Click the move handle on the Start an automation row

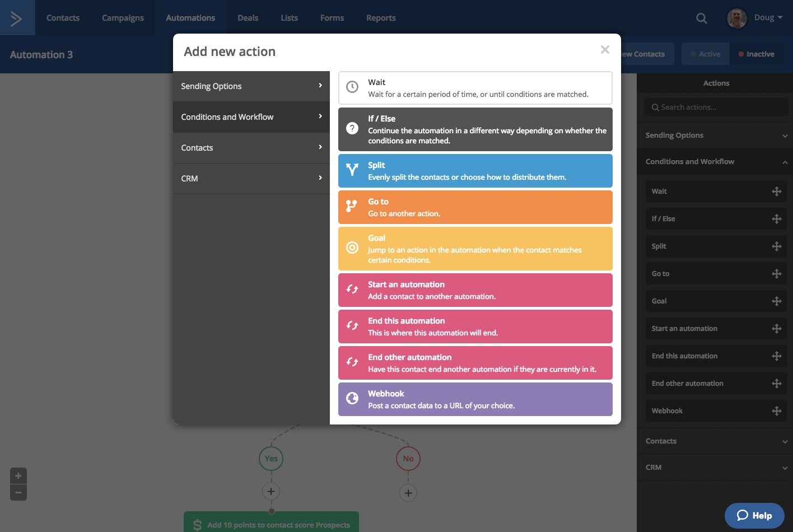point(776,329)
